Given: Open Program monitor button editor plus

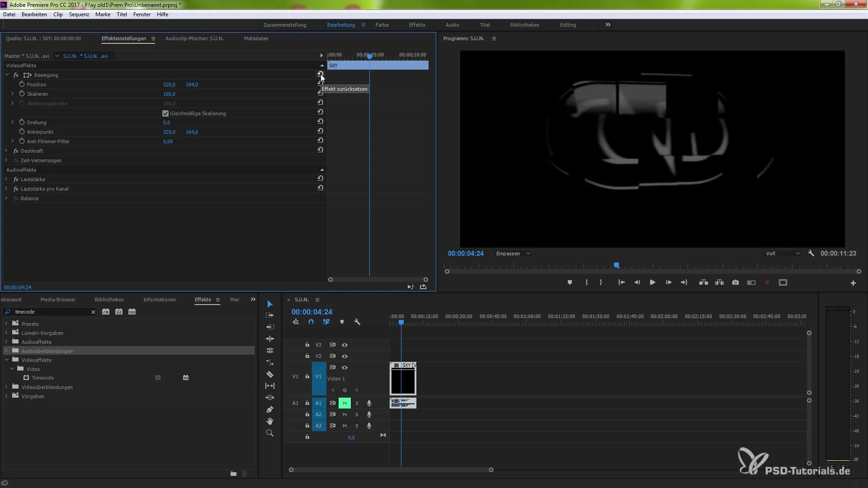Looking at the screenshot, I should coord(853,283).
